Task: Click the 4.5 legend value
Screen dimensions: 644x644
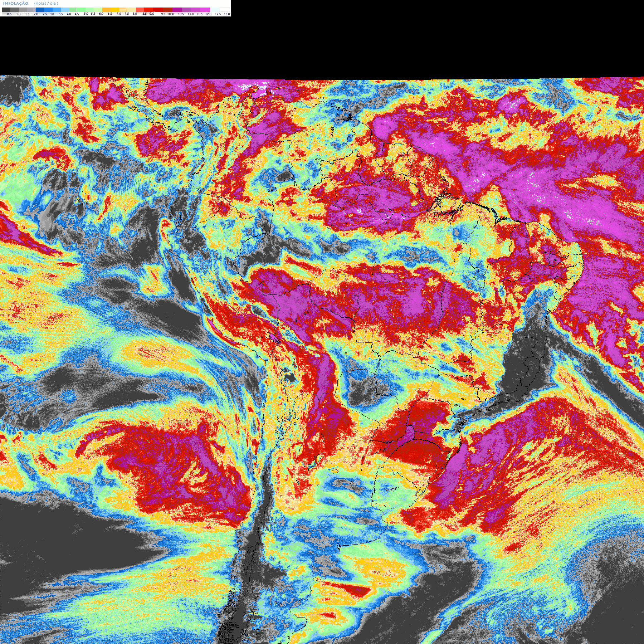Action: coord(77,14)
